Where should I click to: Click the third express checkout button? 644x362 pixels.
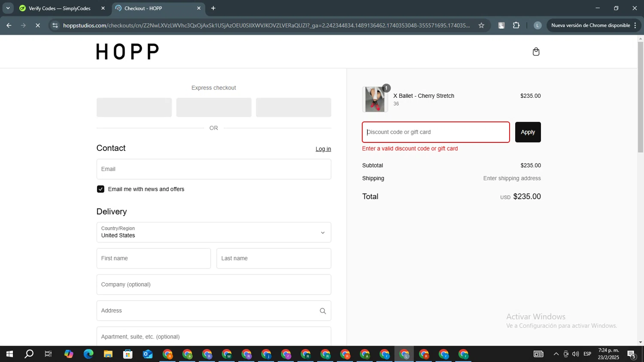tap(294, 107)
